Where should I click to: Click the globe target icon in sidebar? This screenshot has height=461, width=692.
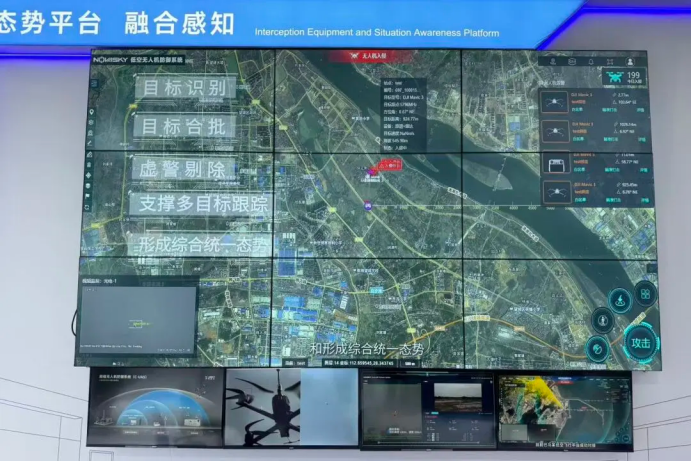tap(91, 122)
